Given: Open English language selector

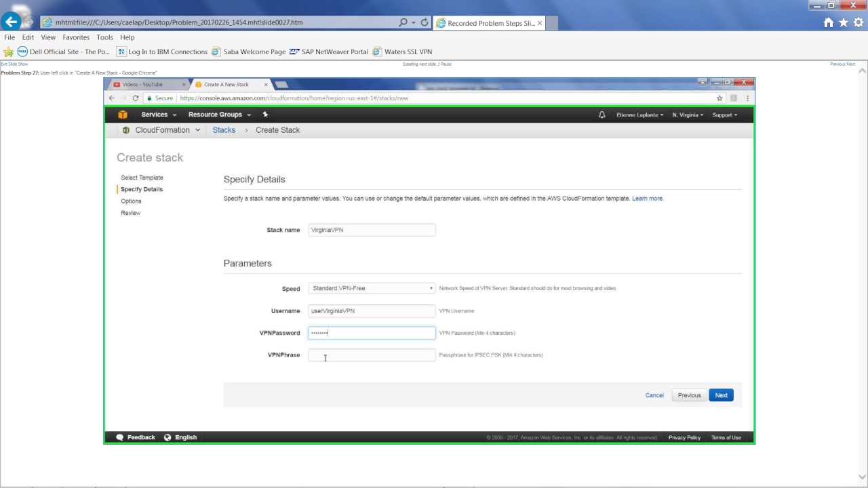Looking at the screenshot, I should (x=180, y=437).
